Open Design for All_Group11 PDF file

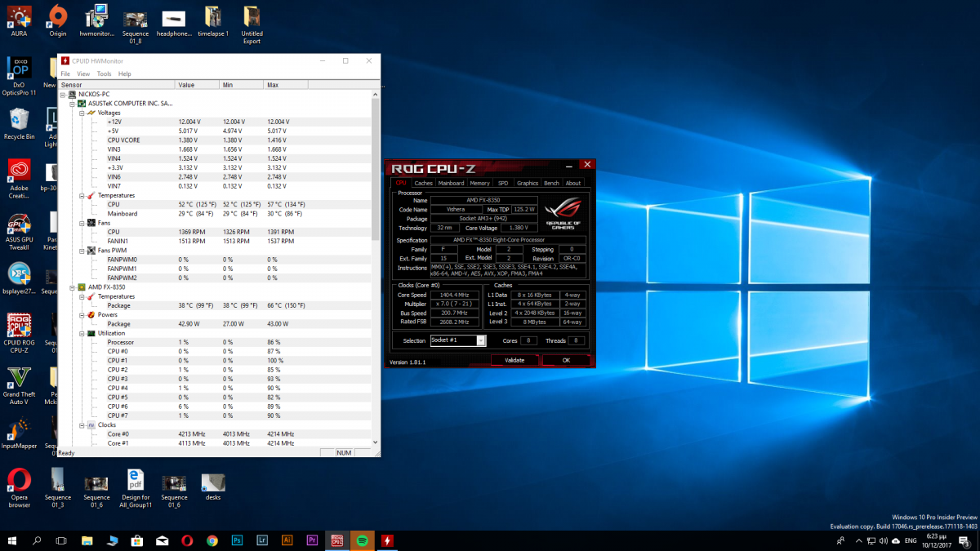click(136, 488)
